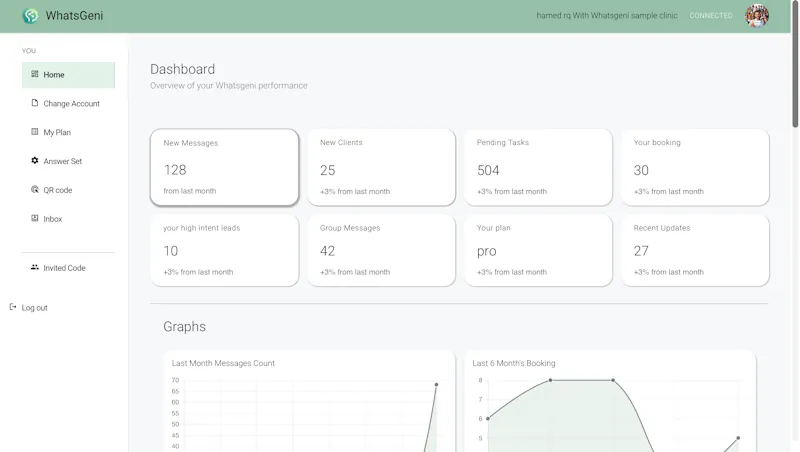The image size is (800, 452).
Task: Open Invited Code link
Action: tap(68, 268)
